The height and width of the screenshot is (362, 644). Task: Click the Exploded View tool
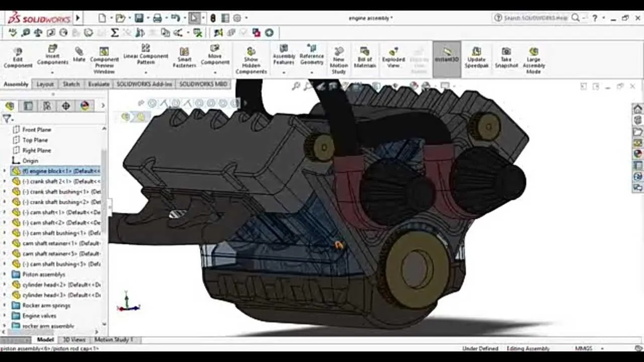pos(393,58)
